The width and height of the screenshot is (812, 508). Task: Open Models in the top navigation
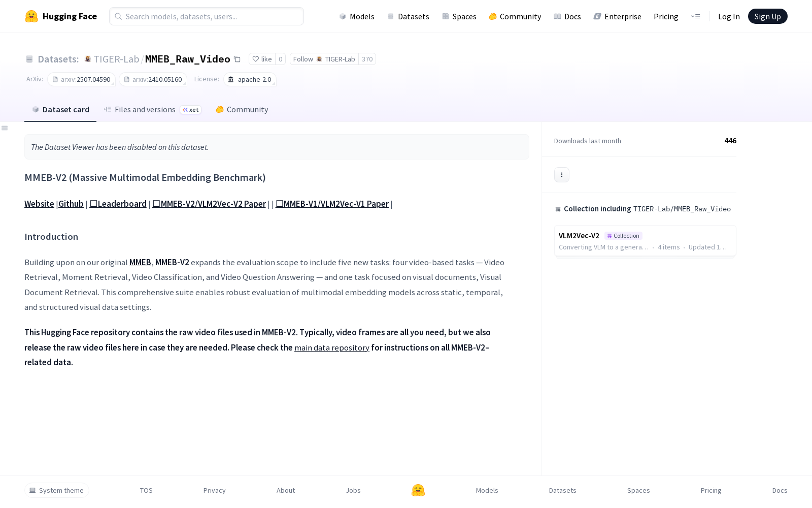coord(357,16)
